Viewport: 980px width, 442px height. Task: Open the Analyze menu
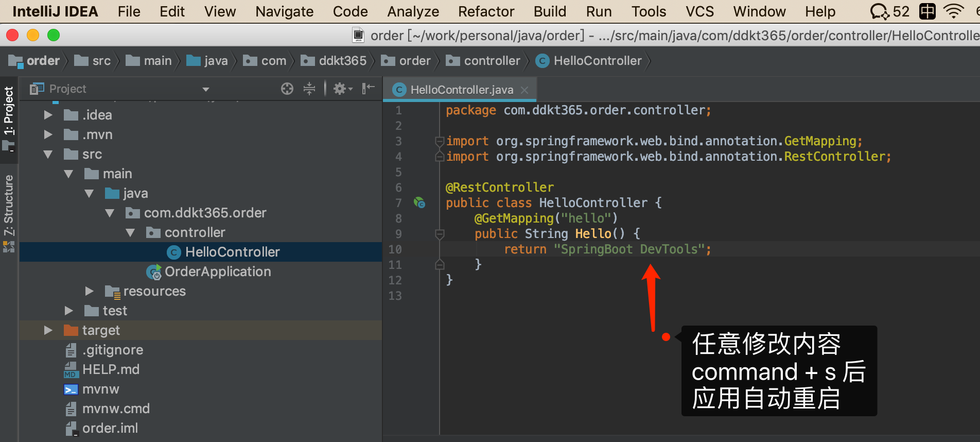[x=413, y=11]
